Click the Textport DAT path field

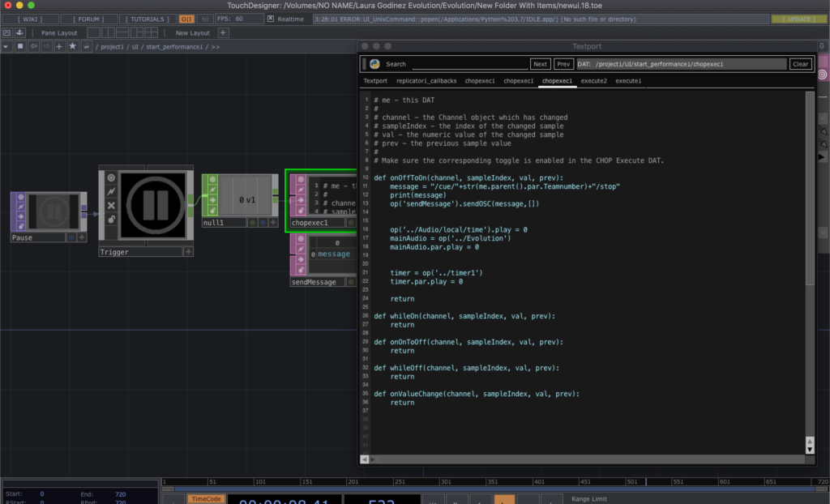coord(681,64)
